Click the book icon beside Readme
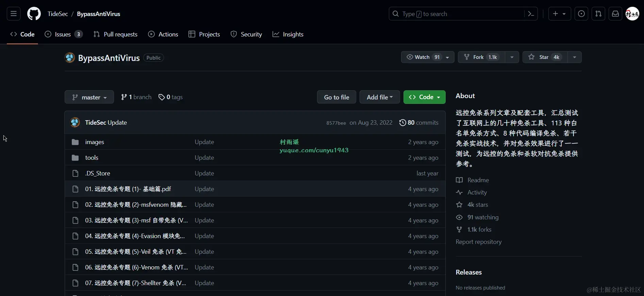 [x=459, y=180]
